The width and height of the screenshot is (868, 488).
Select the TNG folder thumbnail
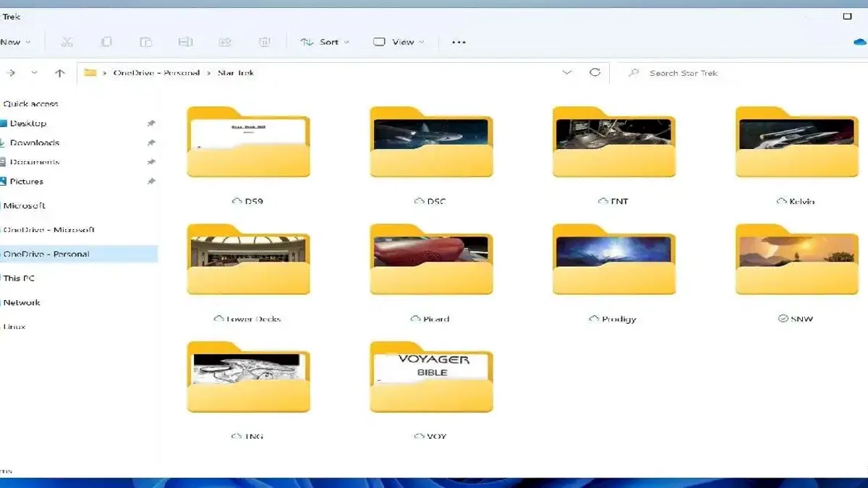point(248,377)
